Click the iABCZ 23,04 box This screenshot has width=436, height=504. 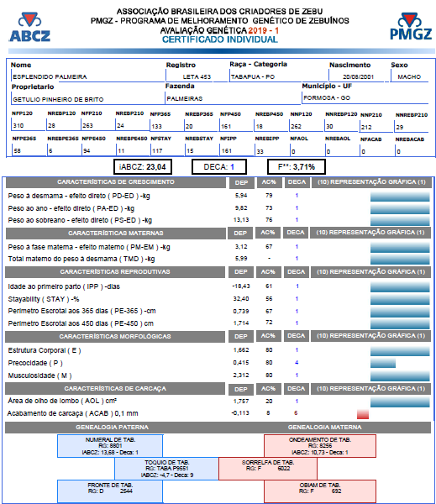pyautogui.click(x=143, y=167)
